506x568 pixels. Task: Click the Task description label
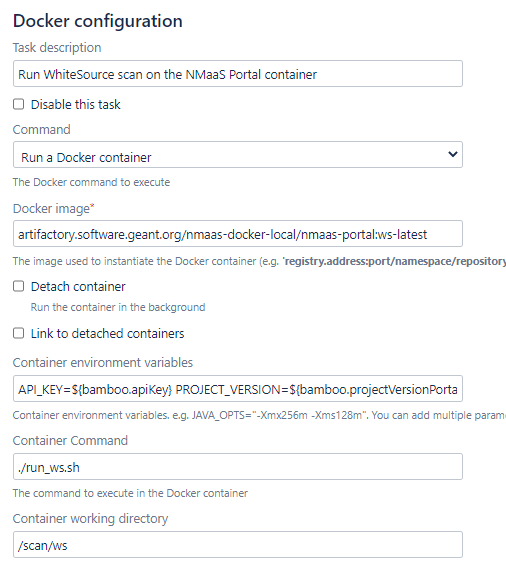tap(57, 48)
